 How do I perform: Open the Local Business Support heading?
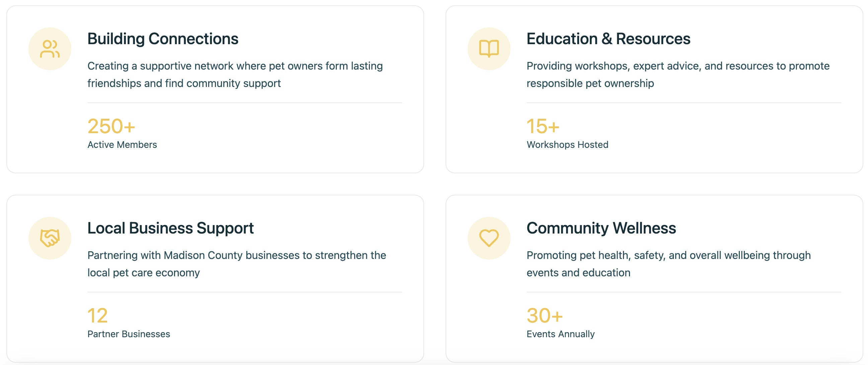point(170,228)
